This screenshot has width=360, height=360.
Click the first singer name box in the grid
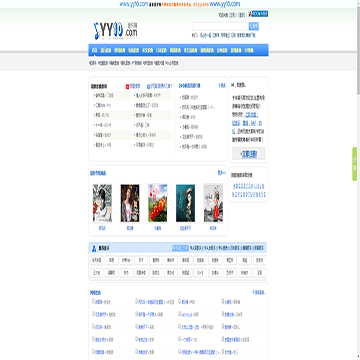pos(97,260)
